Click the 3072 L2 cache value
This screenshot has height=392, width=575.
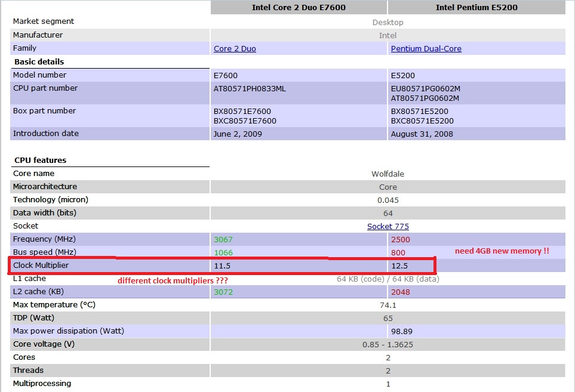223,292
